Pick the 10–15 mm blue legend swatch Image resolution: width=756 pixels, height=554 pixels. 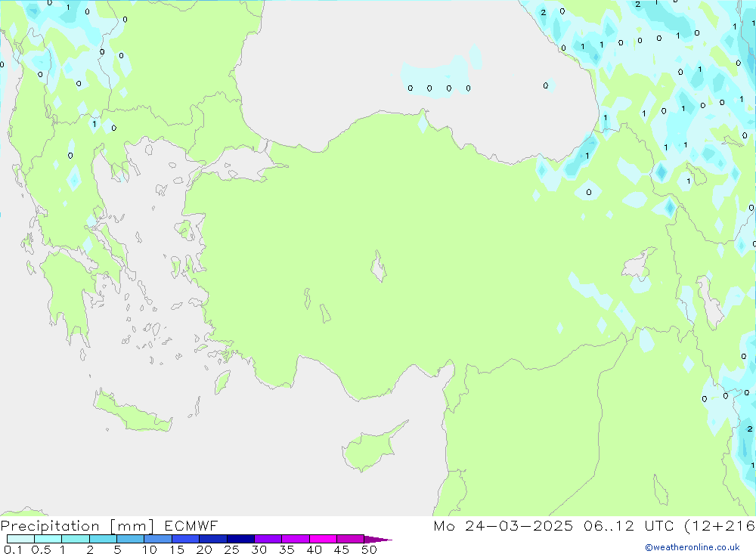pyautogui.click(x=158, y=539)
